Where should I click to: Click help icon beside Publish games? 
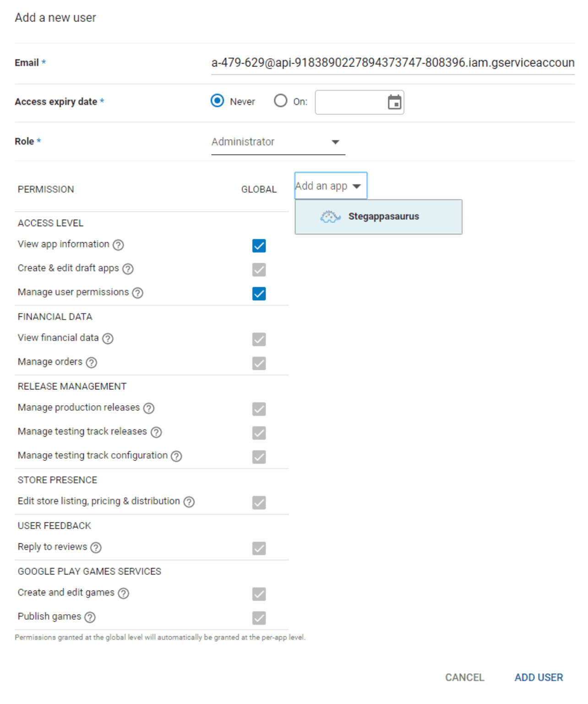pyautogui.click(x=90, y=617)
